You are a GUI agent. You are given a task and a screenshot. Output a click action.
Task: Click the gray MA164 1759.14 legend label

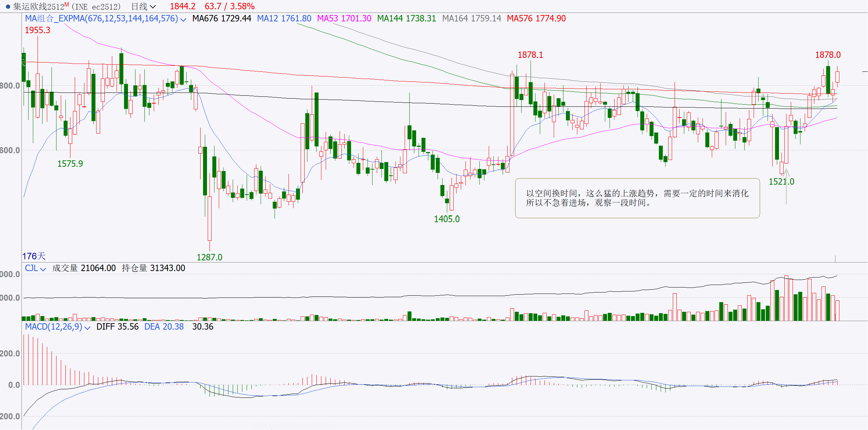[472, 19]
